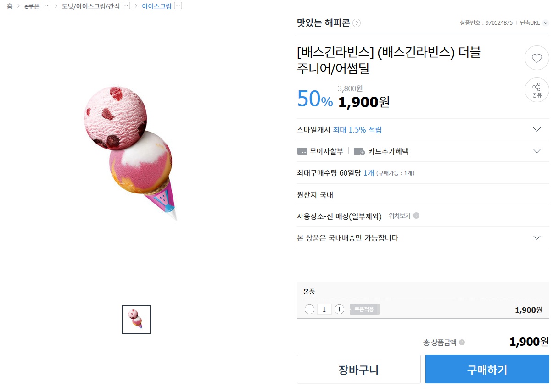The width and height of the screenshot is (553, 392).
Task: Expand the 국내배송만 가능합니다 notice
Action: (x=537, y=238)
